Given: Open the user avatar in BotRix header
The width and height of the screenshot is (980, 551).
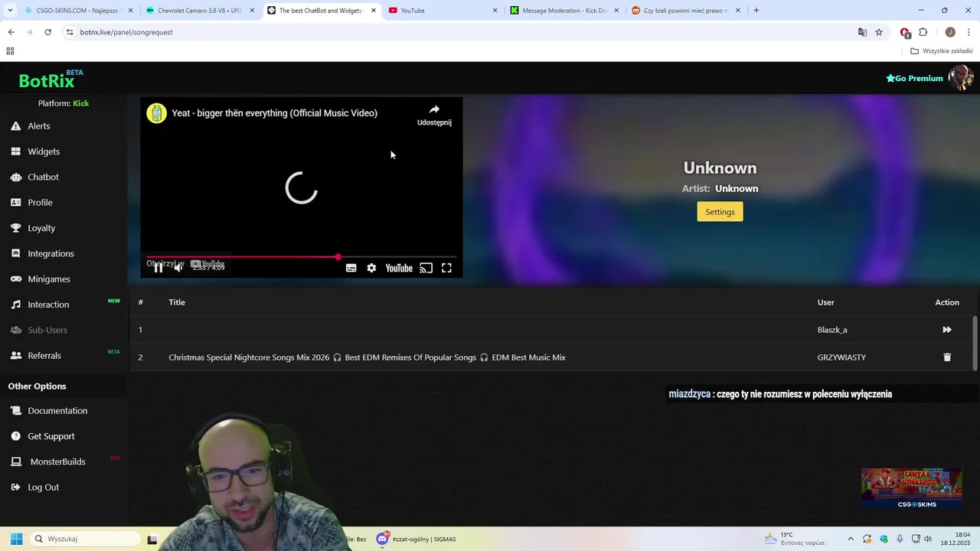Looking at the screenshot, I should pyautogui.click(x=960, y=78).
